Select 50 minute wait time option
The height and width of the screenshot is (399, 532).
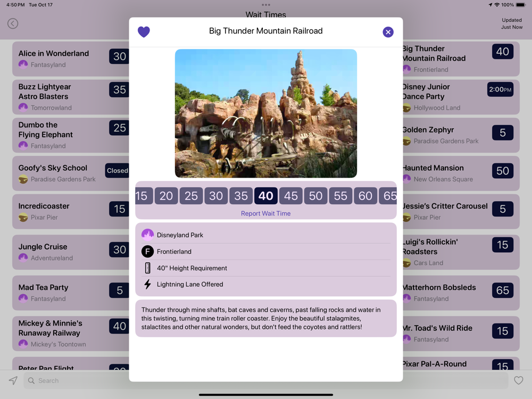[315, 196]
